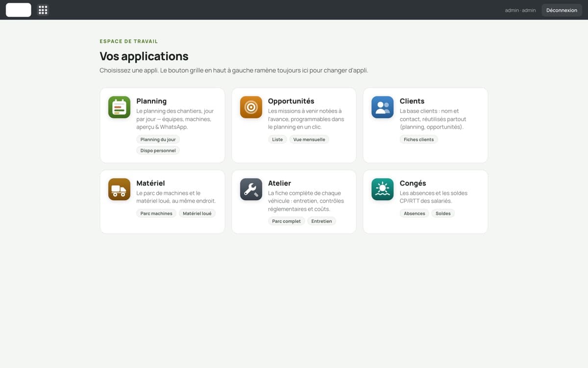Click the Planning description about chantiers
This screenshot has height=368, width=588.
(175, 119)
